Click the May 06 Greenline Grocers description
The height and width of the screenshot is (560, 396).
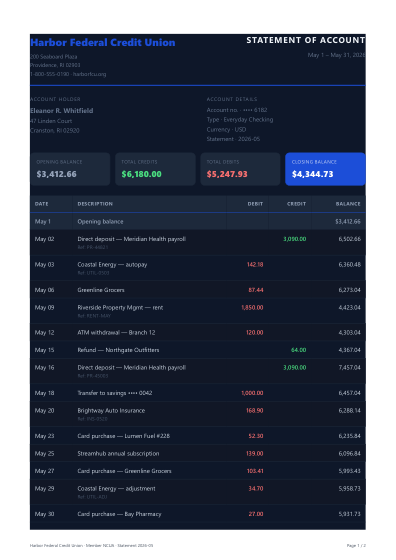[101, 290]
